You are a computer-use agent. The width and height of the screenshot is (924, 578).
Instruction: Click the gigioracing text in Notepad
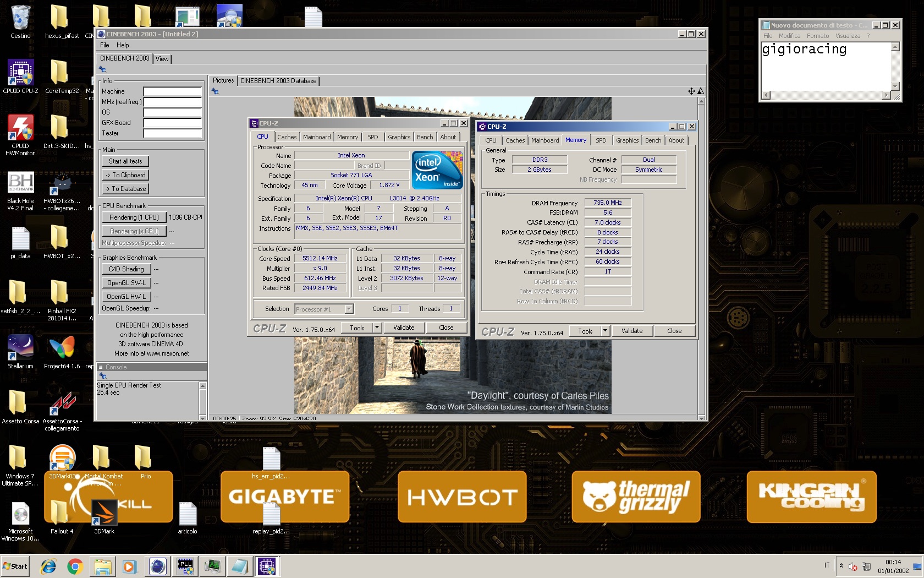point(804,49)
